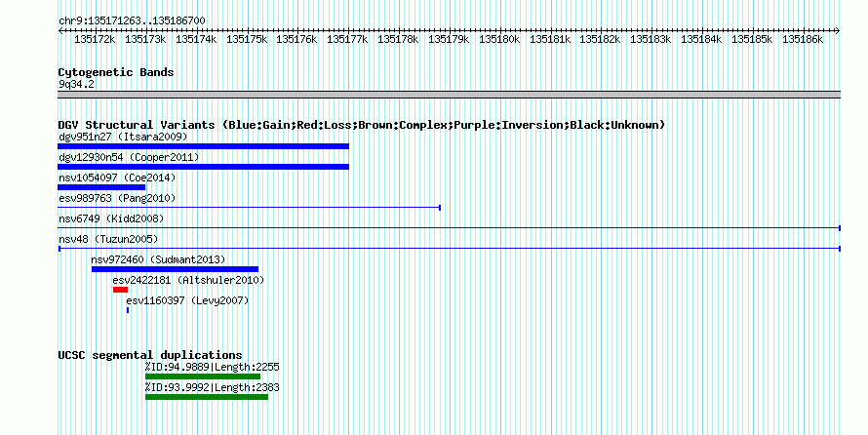Click the UCSC segmental duplications track title
The height and width of the screenshot is (435, 868).
150,355
